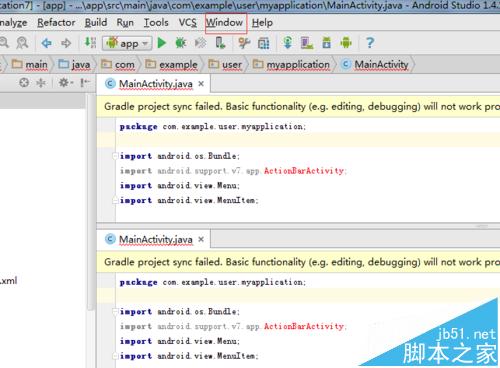Close the upper MainActivity.java tab

[201, 84]
